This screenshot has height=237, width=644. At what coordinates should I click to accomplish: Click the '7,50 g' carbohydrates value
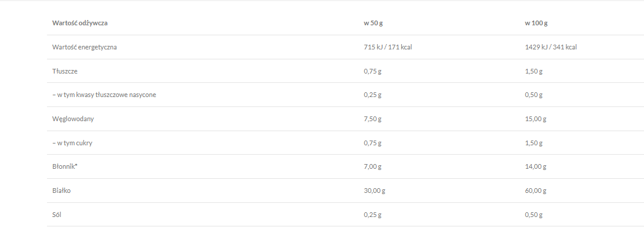pyautogui.click(x=373, y=119)
